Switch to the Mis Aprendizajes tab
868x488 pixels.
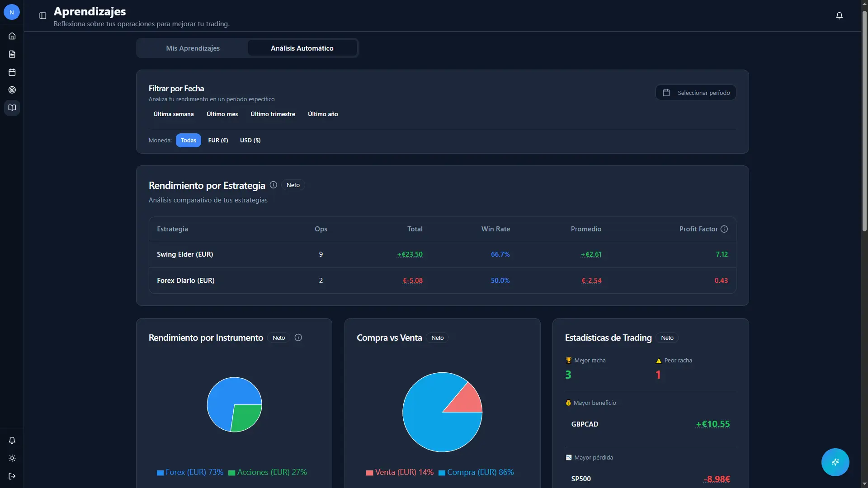193,48
